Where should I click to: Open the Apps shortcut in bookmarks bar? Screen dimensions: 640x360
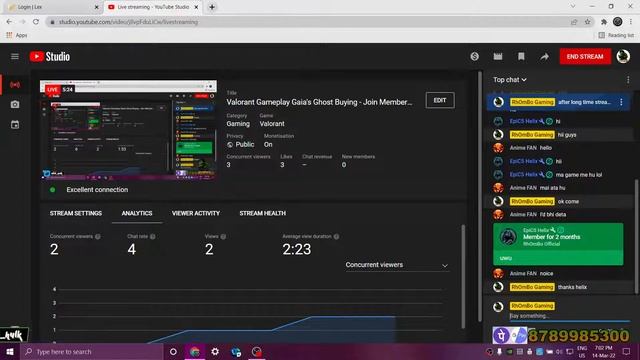(17, 36)
